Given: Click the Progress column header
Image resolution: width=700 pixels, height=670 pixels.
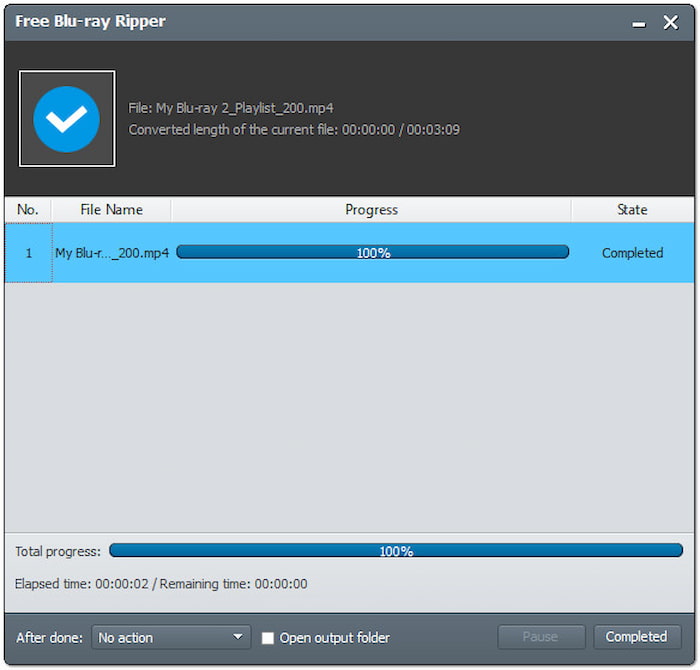Looking at the screenshot, I should pos(371,209).
